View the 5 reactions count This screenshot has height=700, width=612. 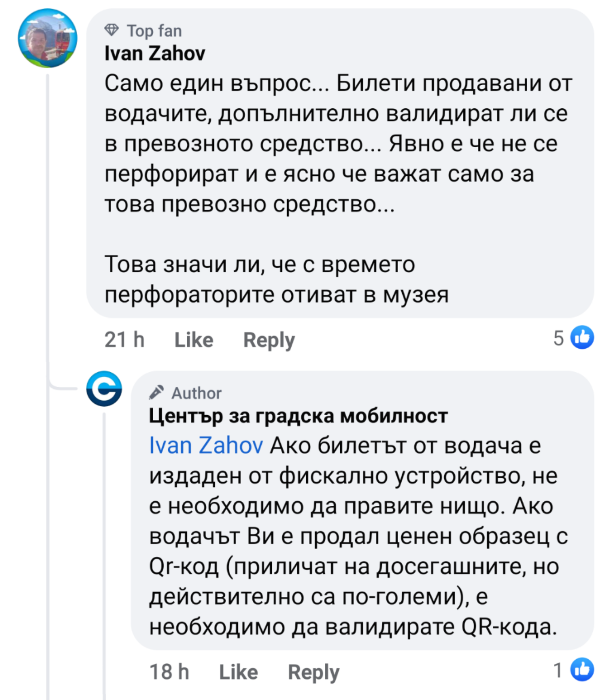coord(559,338)
